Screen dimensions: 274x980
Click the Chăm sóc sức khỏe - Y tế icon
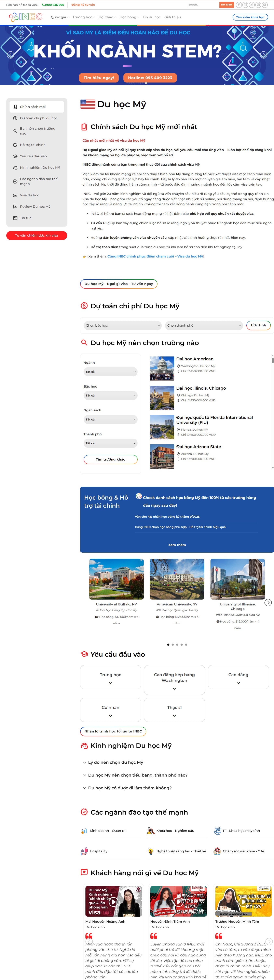tap(217, 851)
